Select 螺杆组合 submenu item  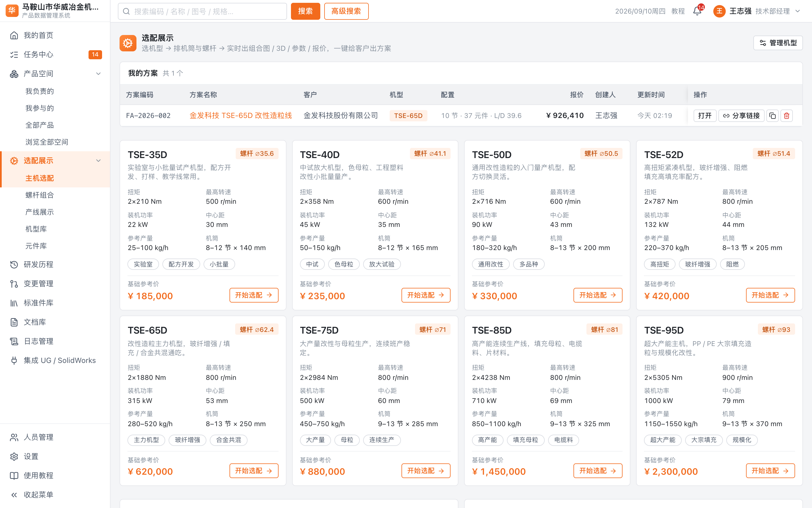pyautogui.click(x=39, y=195)
